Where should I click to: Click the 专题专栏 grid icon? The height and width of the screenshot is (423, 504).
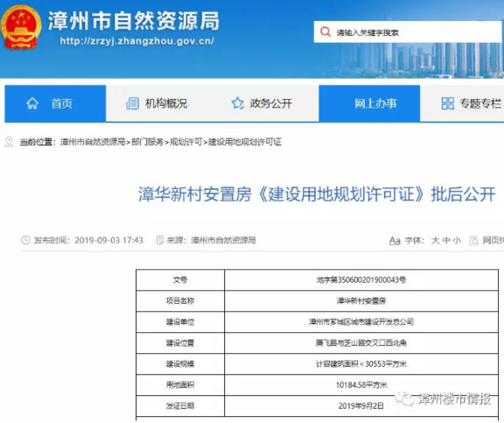pos(447,104)
